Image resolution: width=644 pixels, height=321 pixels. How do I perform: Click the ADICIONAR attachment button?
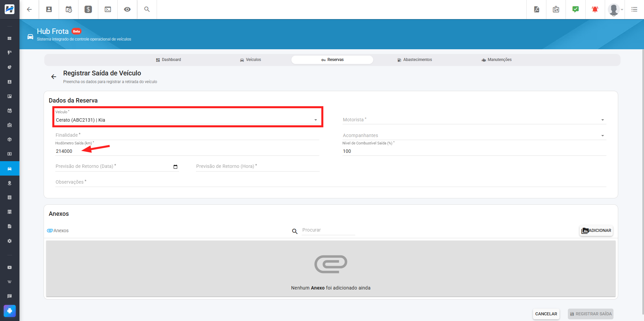tap(596, 231)
